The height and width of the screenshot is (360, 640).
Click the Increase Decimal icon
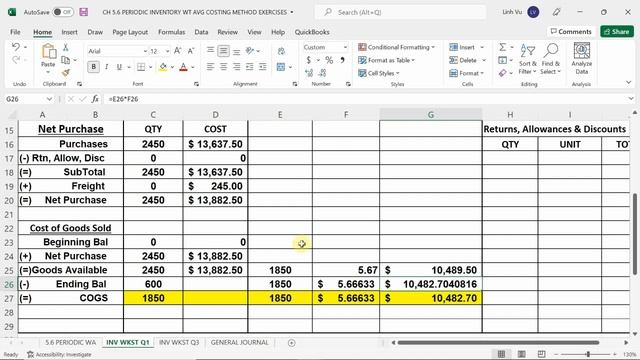point(309,73)
